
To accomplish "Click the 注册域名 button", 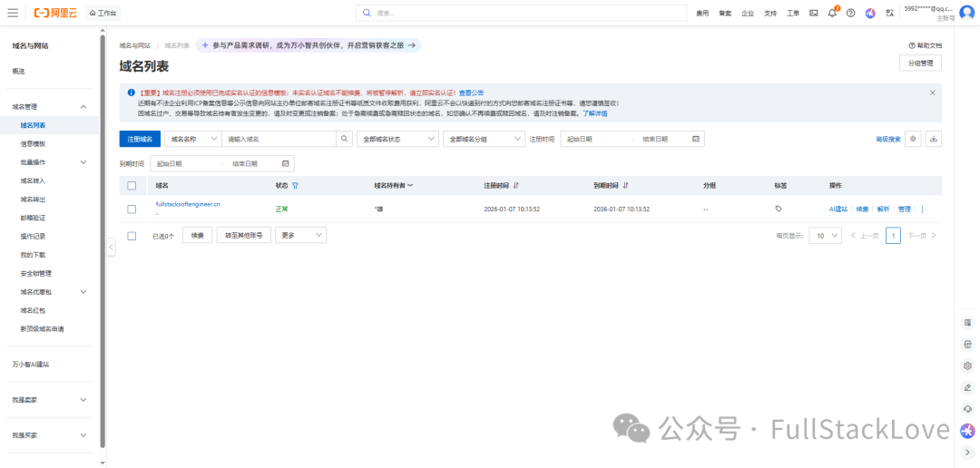I will (140, 139).
